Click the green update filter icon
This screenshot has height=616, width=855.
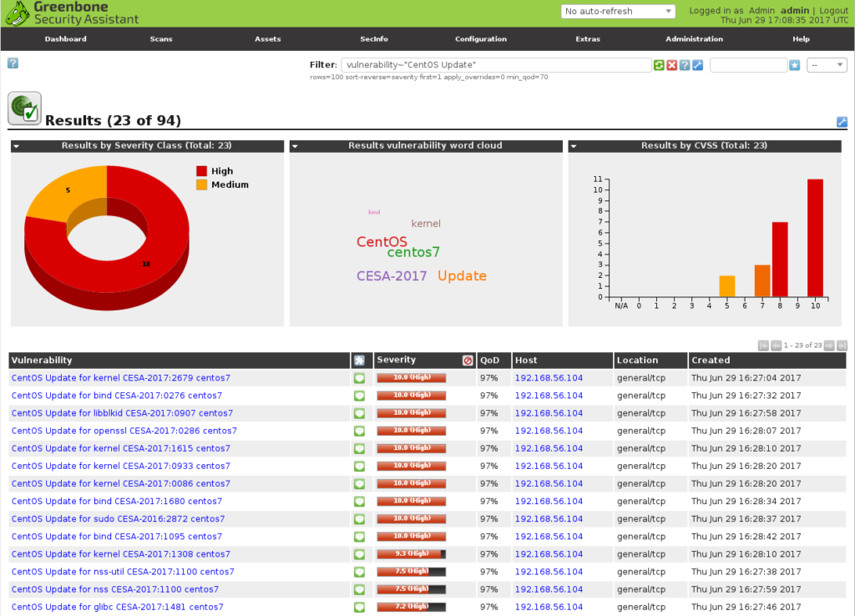point(659,64)
